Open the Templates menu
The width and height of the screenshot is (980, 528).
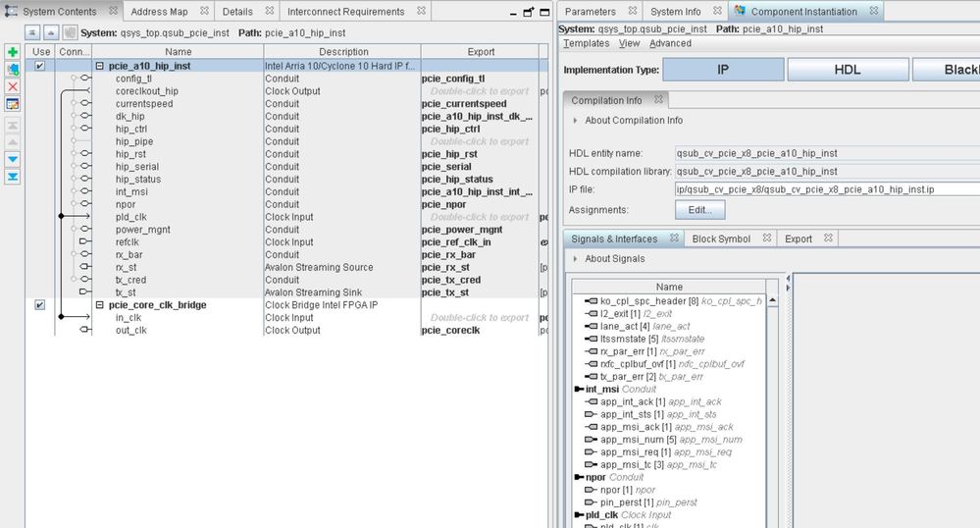(x=586, y=43)
